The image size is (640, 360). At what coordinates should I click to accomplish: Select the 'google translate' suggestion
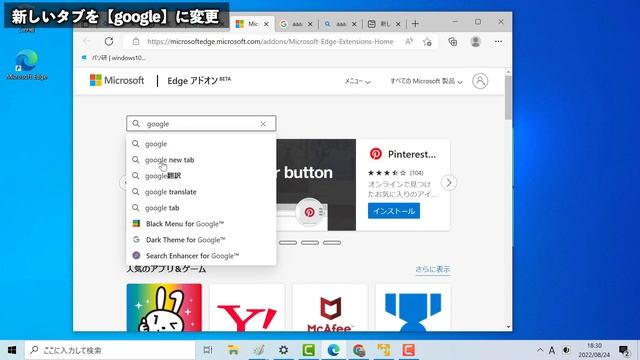[x=201, y=191]
